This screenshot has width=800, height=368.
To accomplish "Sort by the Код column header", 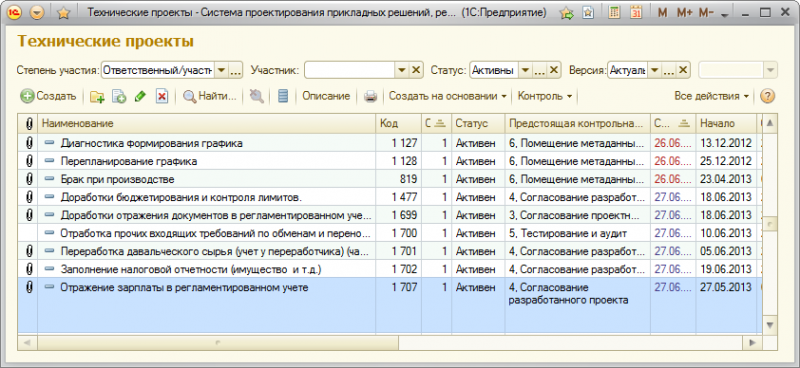I will [x=399, y=124].
